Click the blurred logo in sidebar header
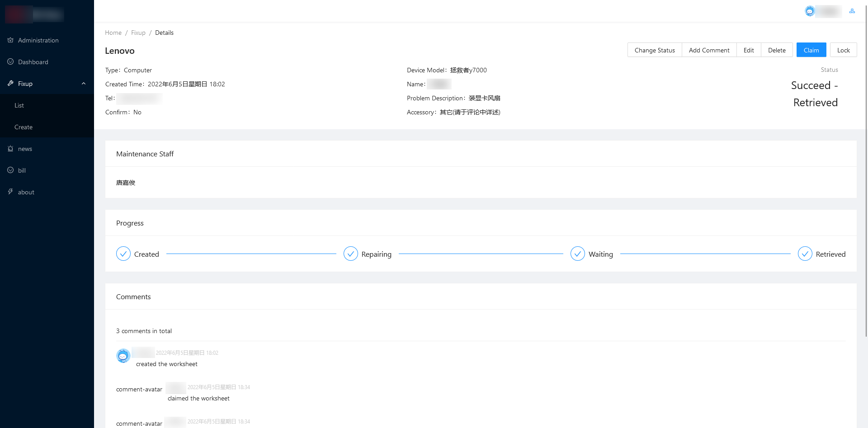Screen dimensions: 868x428 point(34,14)
